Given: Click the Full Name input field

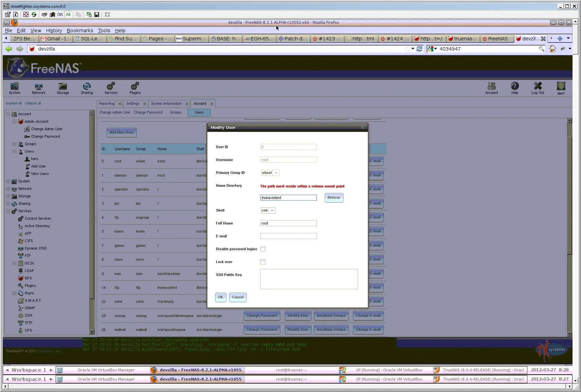Looking at the screenshot, I should click(x=288, y=223).
